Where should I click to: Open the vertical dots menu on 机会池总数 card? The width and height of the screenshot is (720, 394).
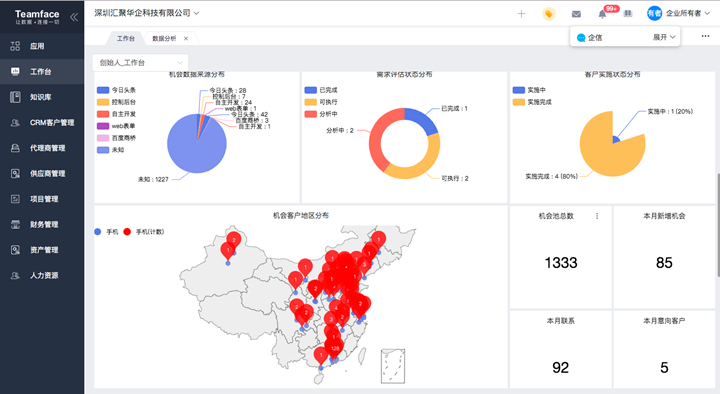point(596,216)
